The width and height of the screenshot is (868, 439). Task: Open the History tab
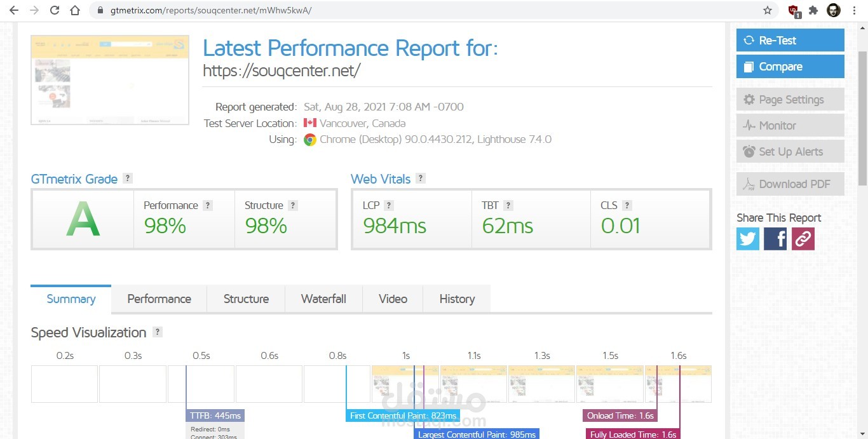point(457,299)
